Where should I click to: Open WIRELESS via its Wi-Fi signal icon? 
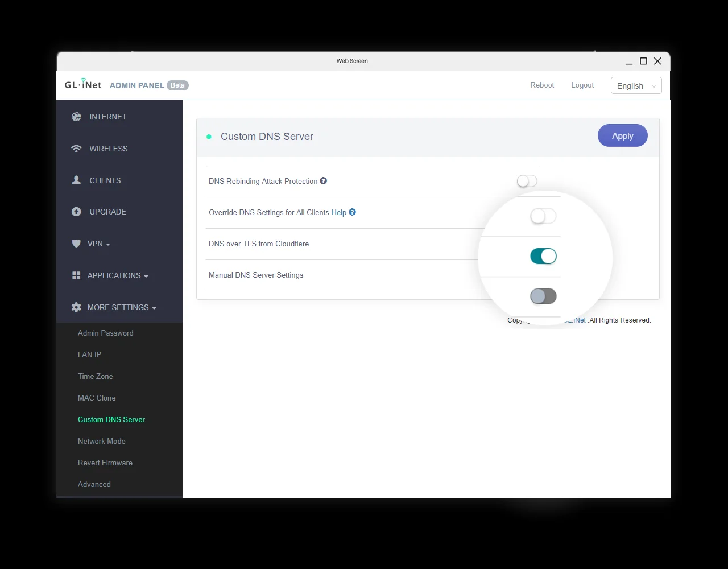76,149
